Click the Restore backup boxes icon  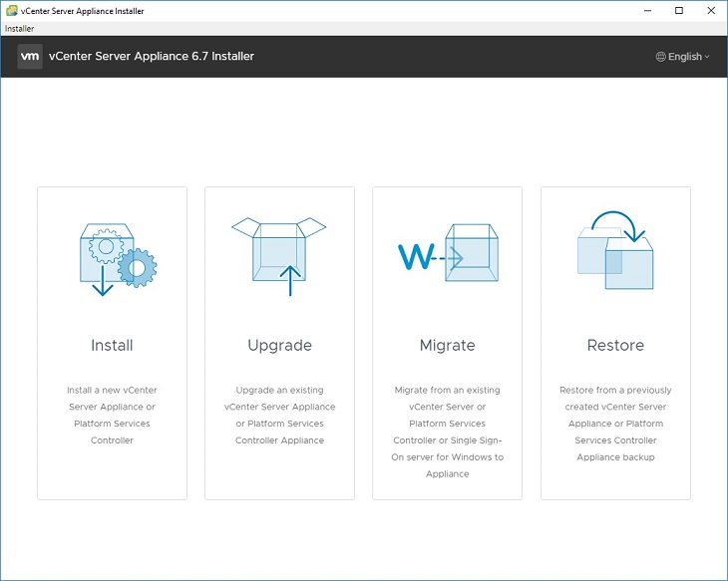coord(615,250)
